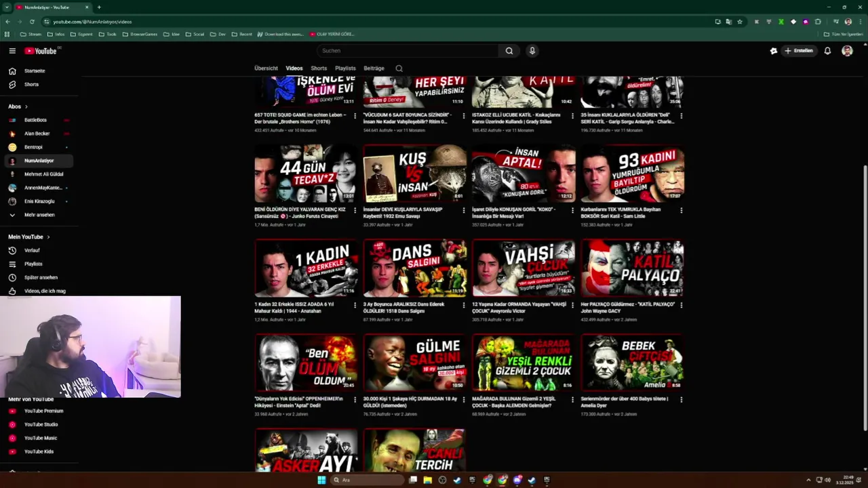Click the Windows Start button
This screenshot has width=868, height=488.
click(321, 480)
